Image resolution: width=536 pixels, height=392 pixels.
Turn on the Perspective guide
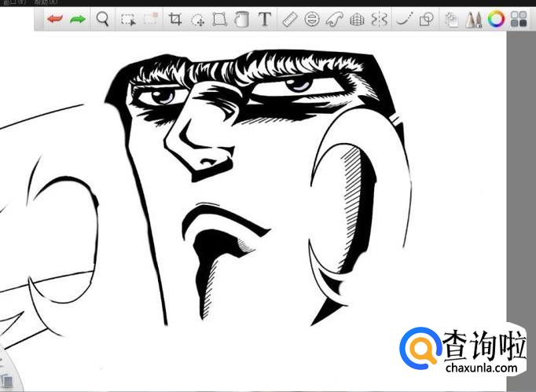[357, 20]
